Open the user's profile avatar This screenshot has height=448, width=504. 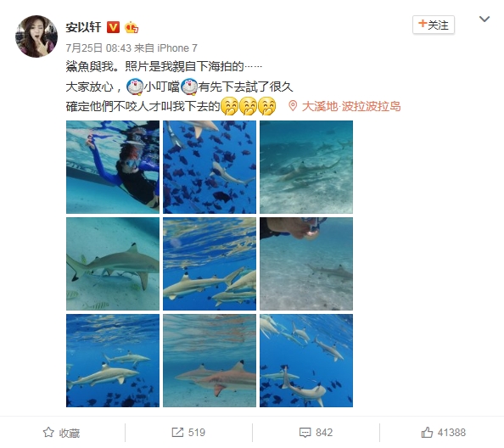click(x=36, y=36)
